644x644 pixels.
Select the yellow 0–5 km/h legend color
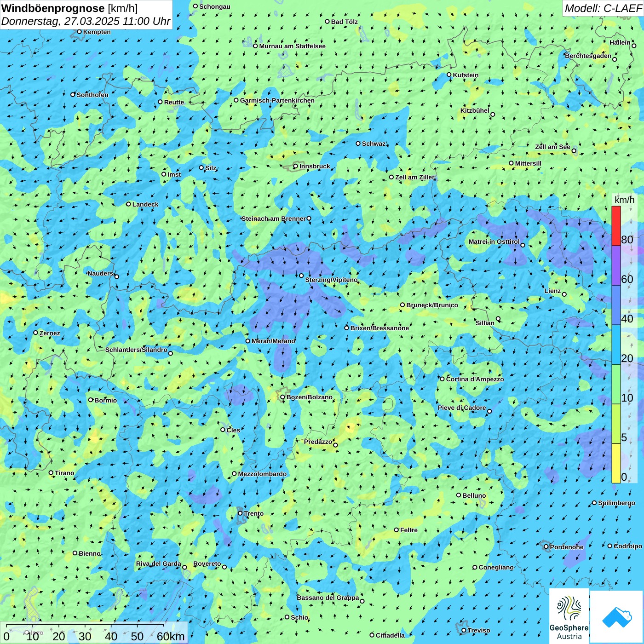point(616,463)
